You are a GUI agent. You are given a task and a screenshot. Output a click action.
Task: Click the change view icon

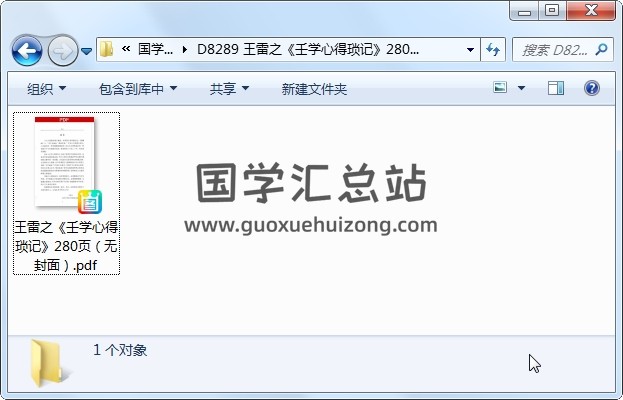[500, 87]
